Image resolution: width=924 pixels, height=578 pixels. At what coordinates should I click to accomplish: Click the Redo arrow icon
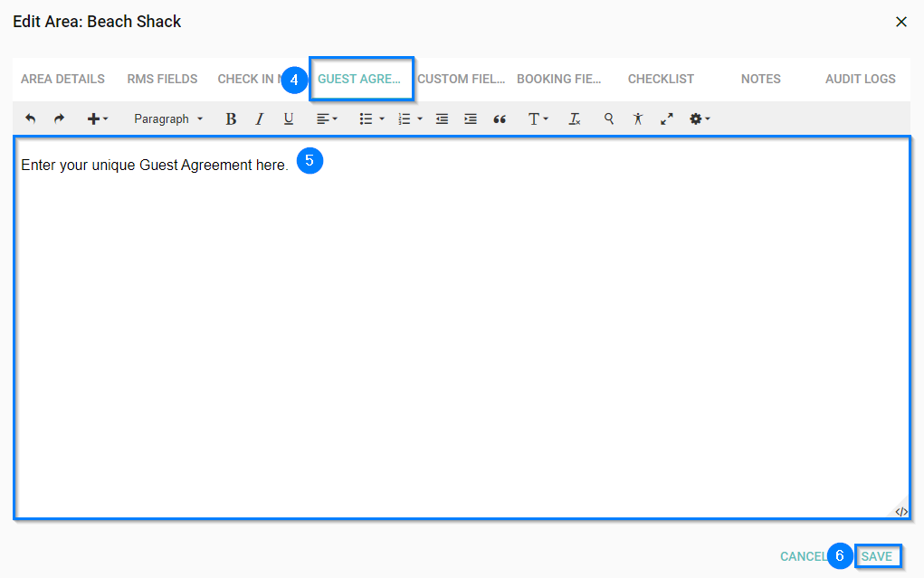(x=59, y=118)
